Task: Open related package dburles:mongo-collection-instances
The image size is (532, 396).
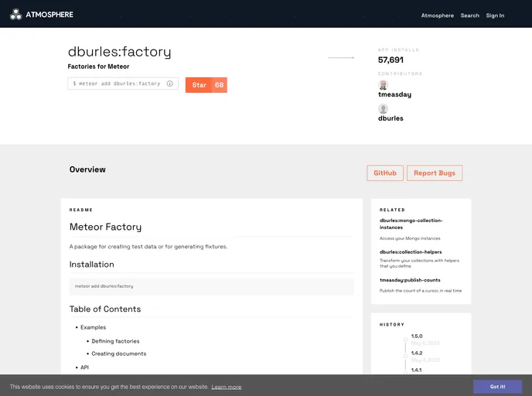Action: (x=411, y=224)
